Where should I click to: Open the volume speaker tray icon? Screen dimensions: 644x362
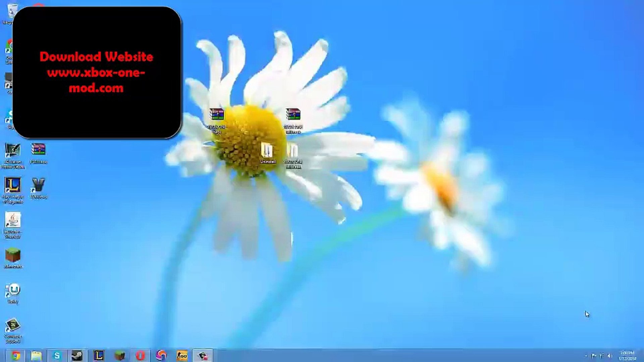point(610,356)
